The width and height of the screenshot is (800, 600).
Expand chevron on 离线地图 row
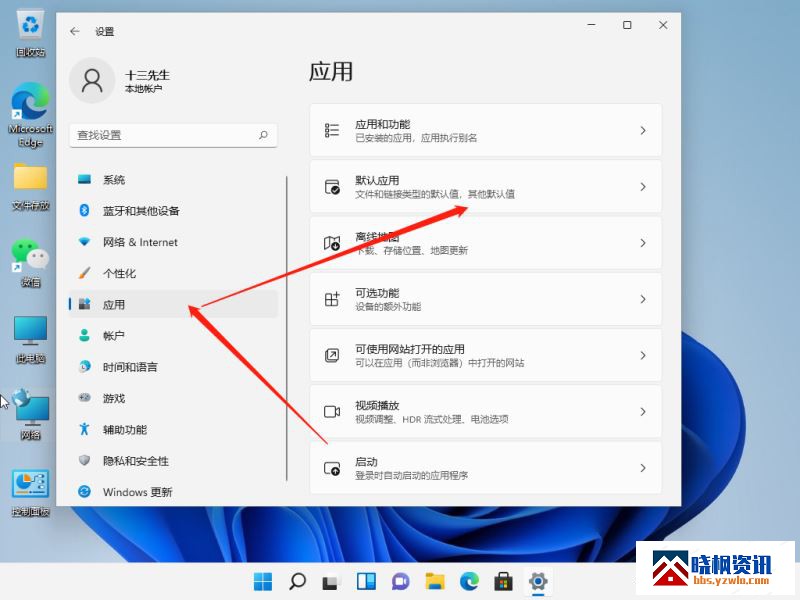(643, 243)
